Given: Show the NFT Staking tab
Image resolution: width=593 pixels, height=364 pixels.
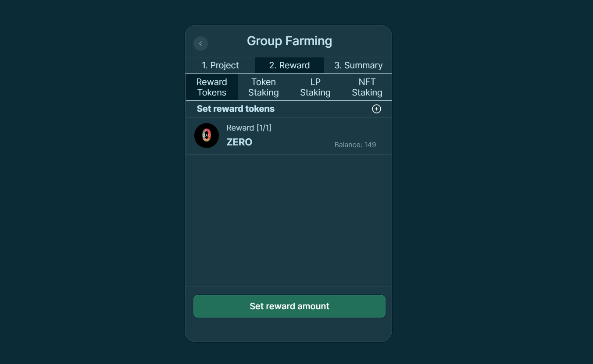Looking at the screenshot, I should [367, 87].
